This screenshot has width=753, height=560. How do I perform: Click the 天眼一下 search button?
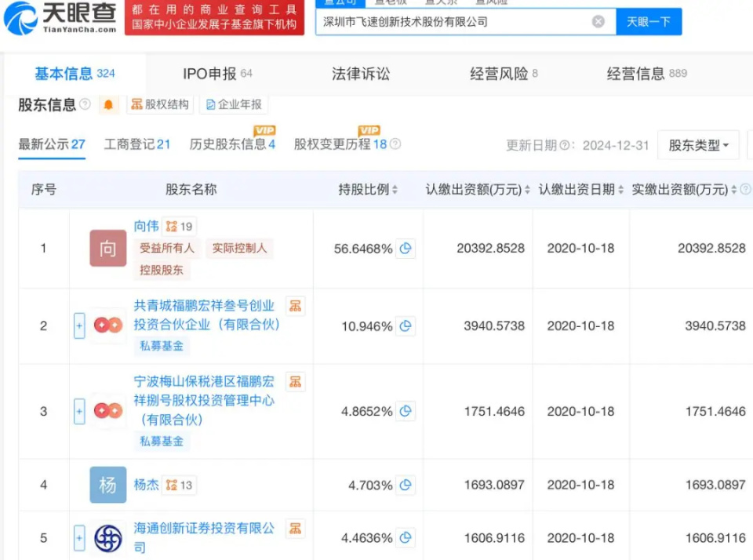pos(649,21)
